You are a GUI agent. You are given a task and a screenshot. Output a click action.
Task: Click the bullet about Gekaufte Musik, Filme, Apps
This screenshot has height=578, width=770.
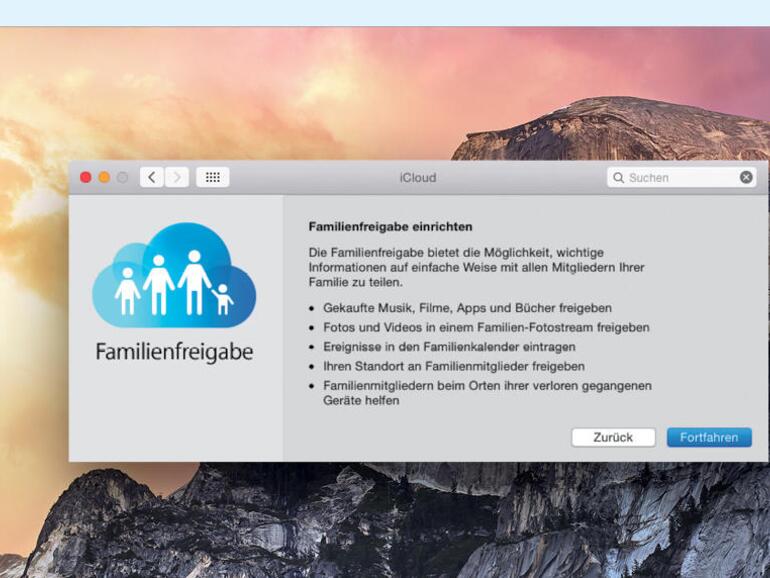[x=467, y=308]
